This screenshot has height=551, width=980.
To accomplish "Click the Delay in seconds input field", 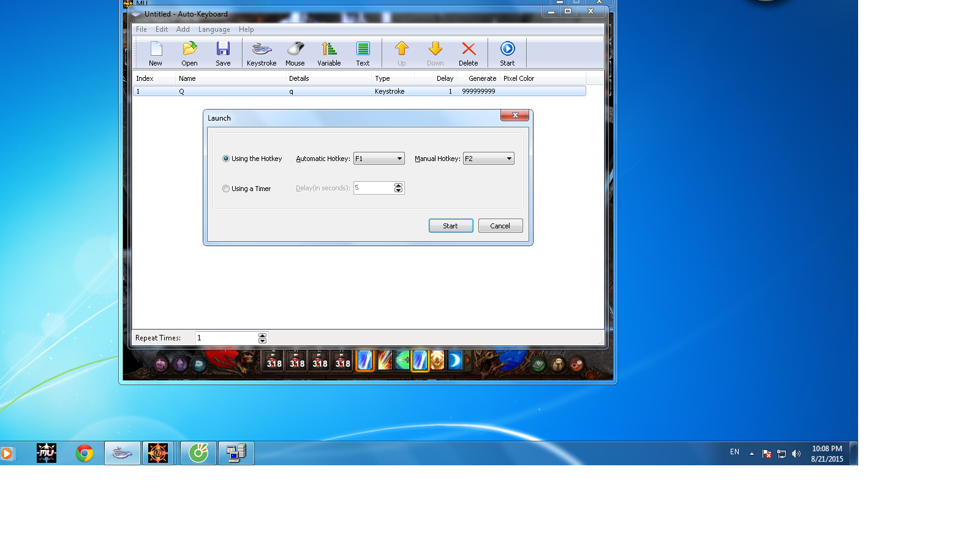I will coord(374,188).
